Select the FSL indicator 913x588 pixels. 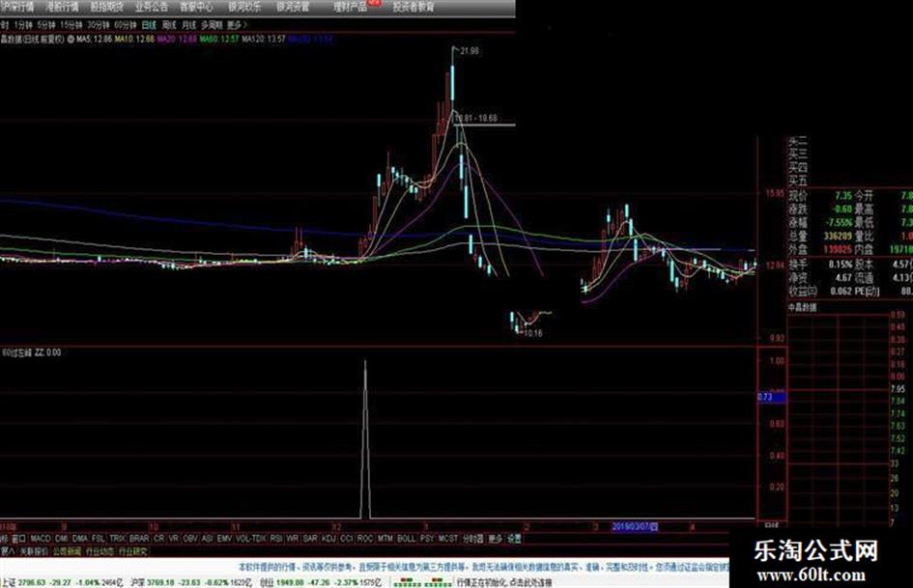click(99, 539)
